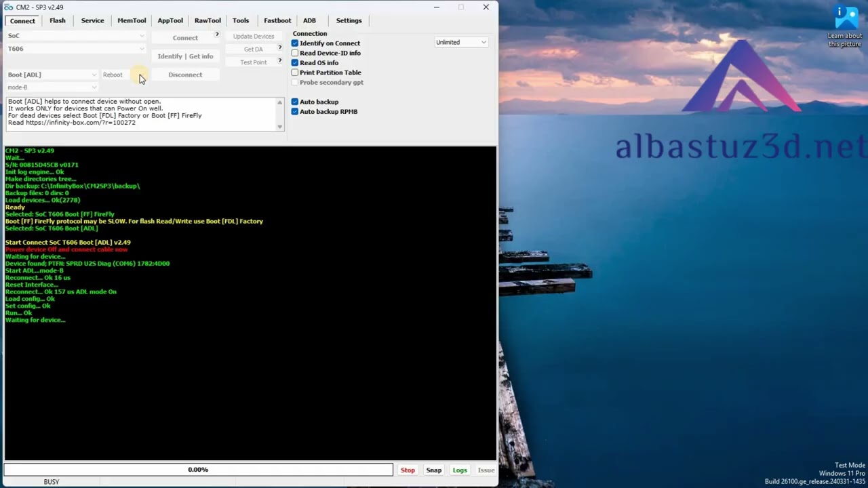
Task: Click the Get DA button
Action: [x=253, y=49]
